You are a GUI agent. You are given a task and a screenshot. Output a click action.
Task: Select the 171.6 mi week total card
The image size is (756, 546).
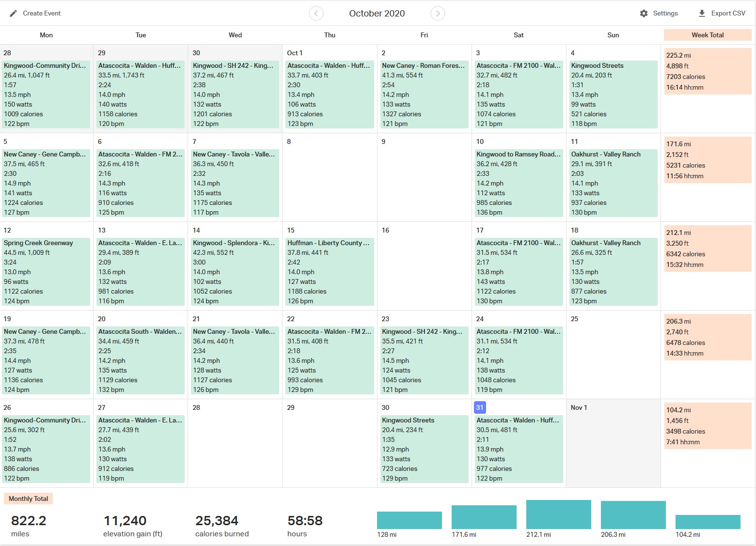click(708, 160)
